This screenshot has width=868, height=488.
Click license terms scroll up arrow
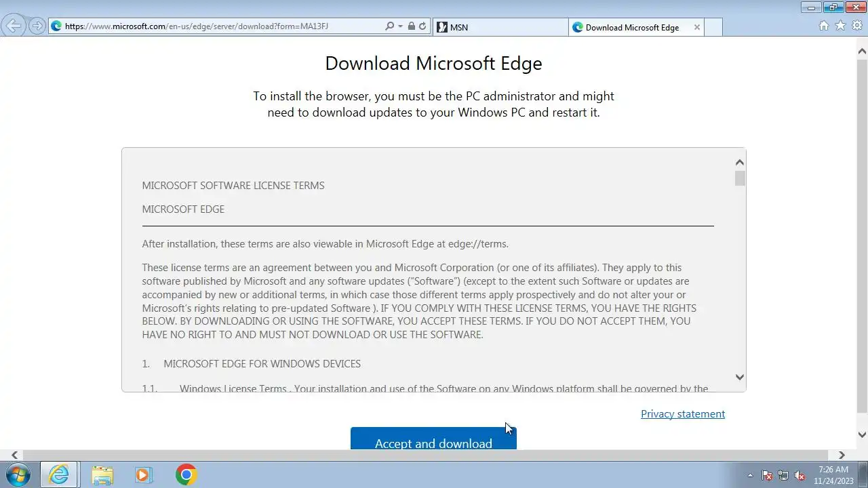pyautogui.click(x=740, y=162)
